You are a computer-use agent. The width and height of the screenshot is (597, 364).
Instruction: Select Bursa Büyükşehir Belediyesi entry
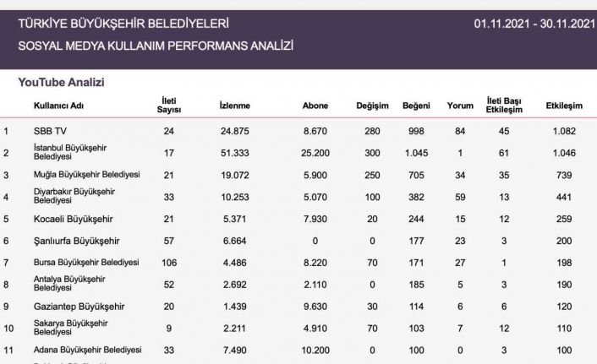pos(85,263)
